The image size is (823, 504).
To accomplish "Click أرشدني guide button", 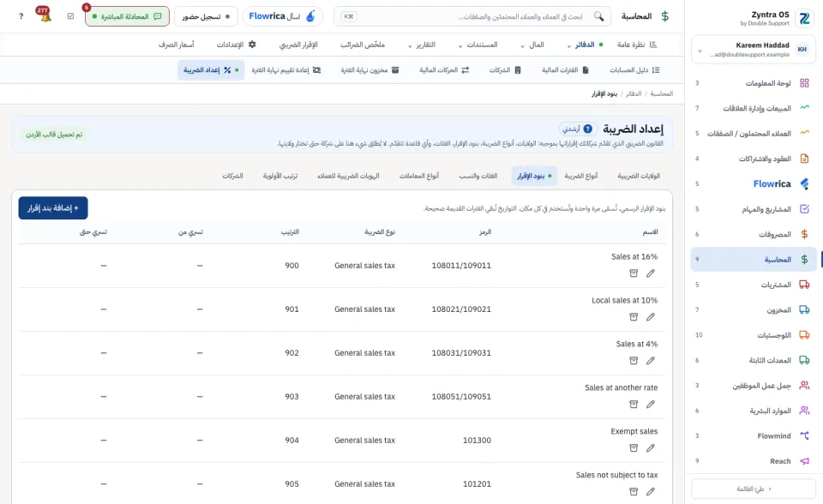I will tap(578, 129).
